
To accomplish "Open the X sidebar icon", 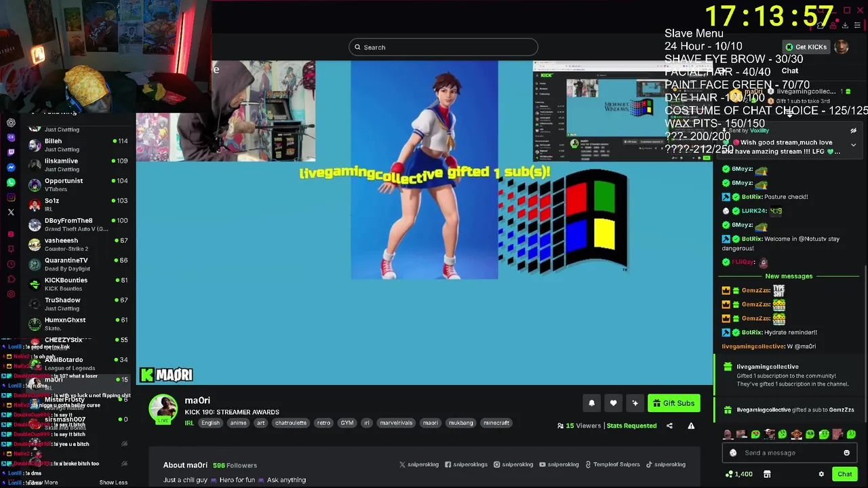I will [x=11, y=212].
